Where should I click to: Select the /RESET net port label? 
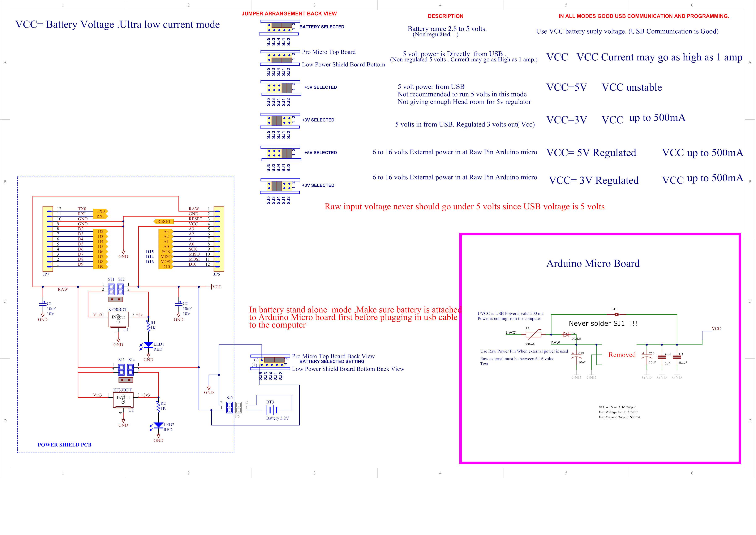pyautogui.click(x=163, y=221)
